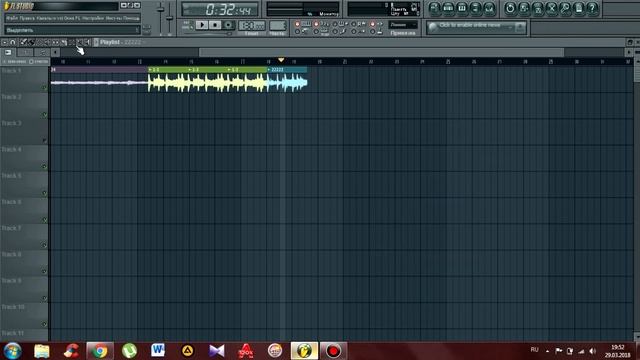Open the Правка menu
Screen dimensions: 640x360
(27, 18)
